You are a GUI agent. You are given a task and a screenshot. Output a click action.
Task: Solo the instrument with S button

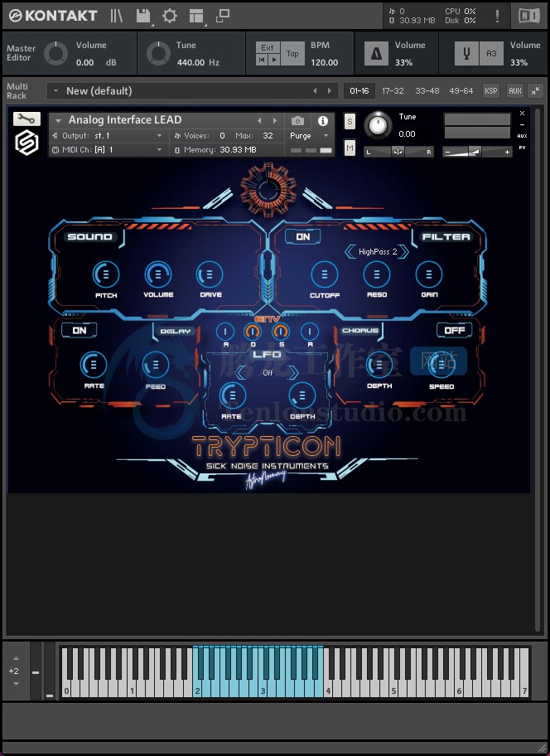pyautogui.click(x=350, y=122)
